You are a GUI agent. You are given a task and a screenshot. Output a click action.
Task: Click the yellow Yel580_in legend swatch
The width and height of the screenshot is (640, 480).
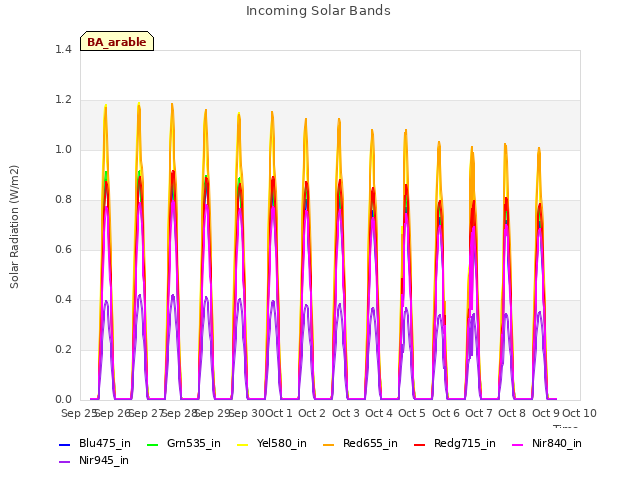pyautogui.click(x=242, y=444)
